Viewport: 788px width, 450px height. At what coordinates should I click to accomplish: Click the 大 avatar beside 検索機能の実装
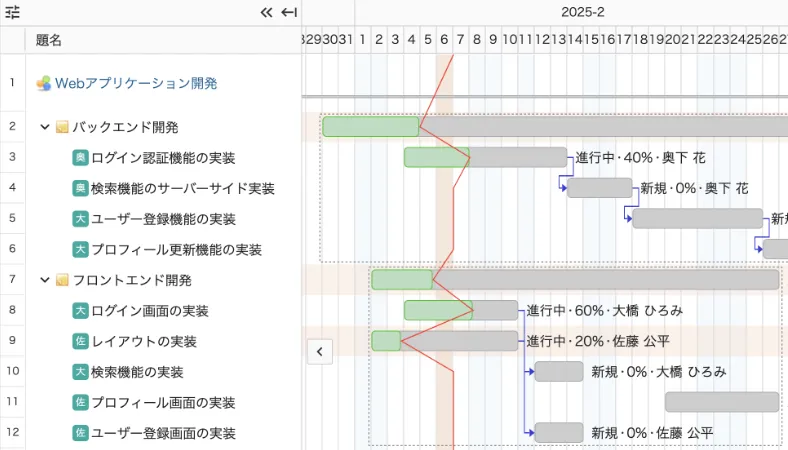[x=80, y=372]
